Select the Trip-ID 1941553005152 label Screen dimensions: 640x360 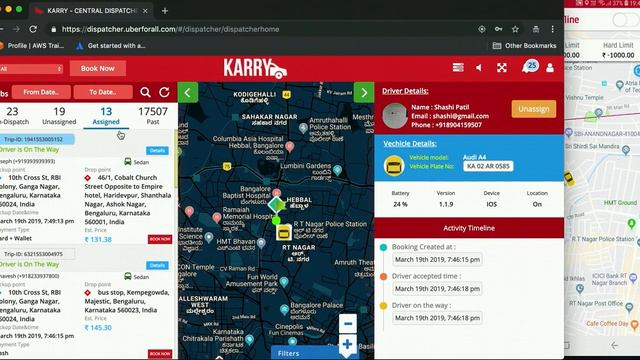37,139
